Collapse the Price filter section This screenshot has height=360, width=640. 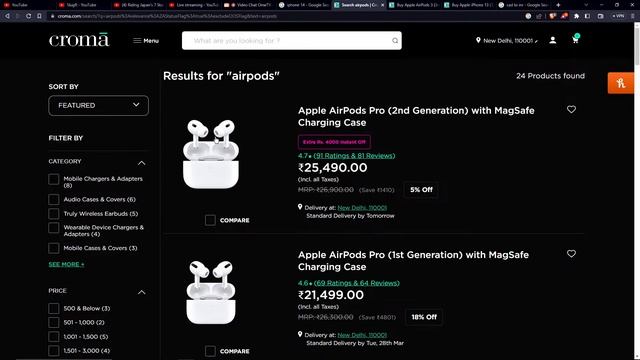point(141,292)
